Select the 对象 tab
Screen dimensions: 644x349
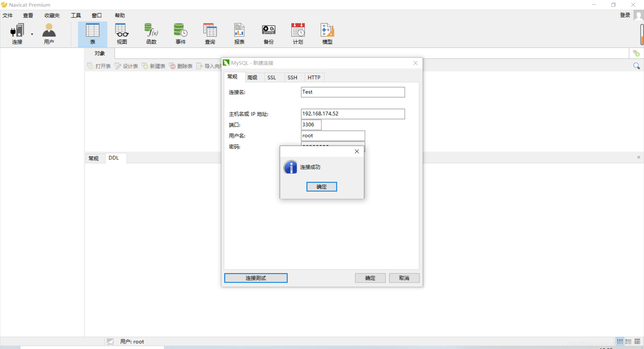point(100,53)
